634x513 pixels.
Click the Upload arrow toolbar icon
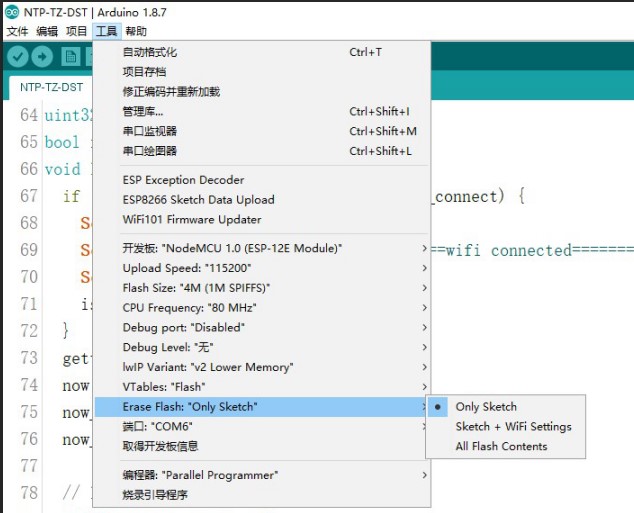[x=42, y=56]
